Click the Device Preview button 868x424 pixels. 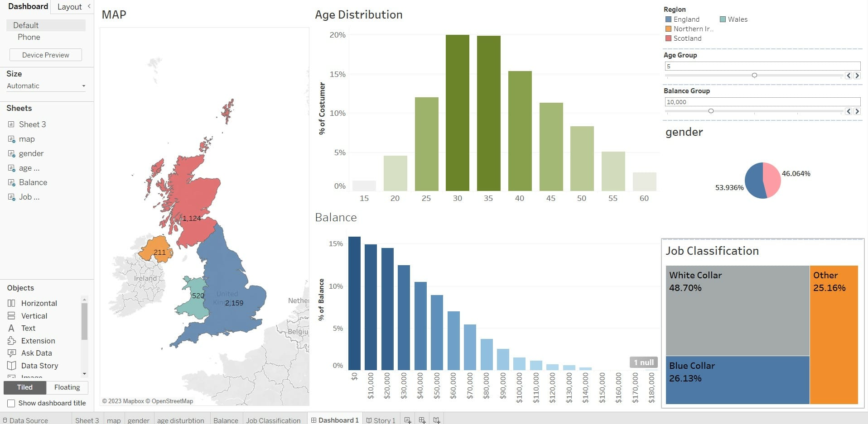coord(46,55)
